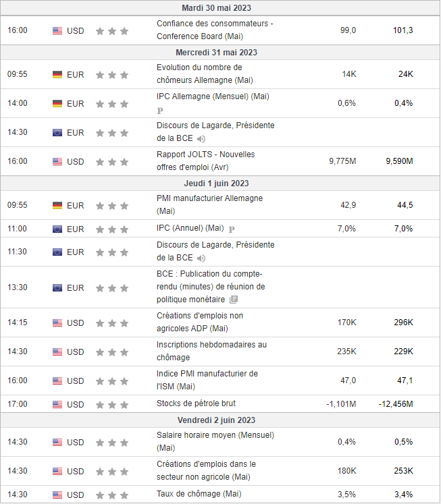443x504 pixels.
Task: Open the Inscriptions hebdomadaires au chômage event
Action: pyautogui.click(x=211, y=351)
